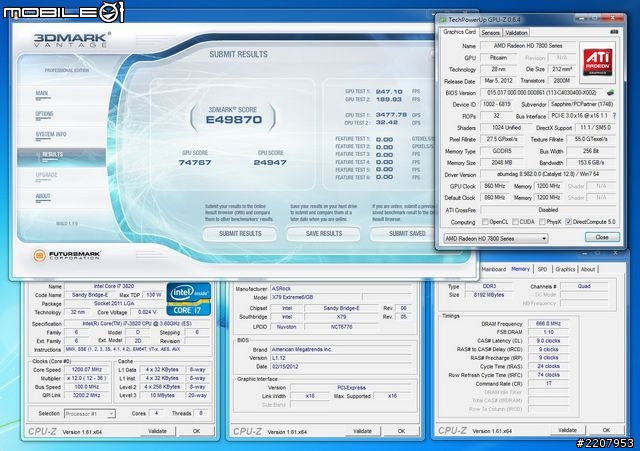Click the ATI Radeon logo in GPU-Z
Image resolution: width=640 pixels, height=451 pixels.
(x=597, y=62)
